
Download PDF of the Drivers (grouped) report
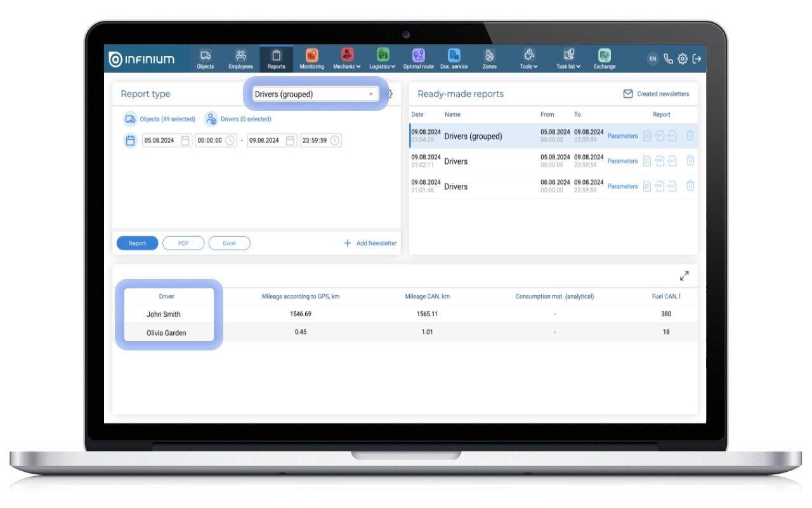659,135
